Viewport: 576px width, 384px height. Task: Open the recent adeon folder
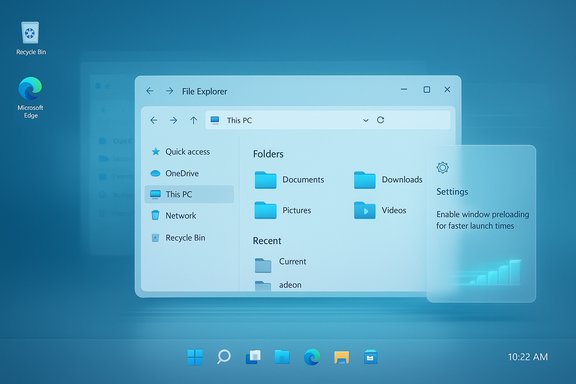tap(278, 286)
